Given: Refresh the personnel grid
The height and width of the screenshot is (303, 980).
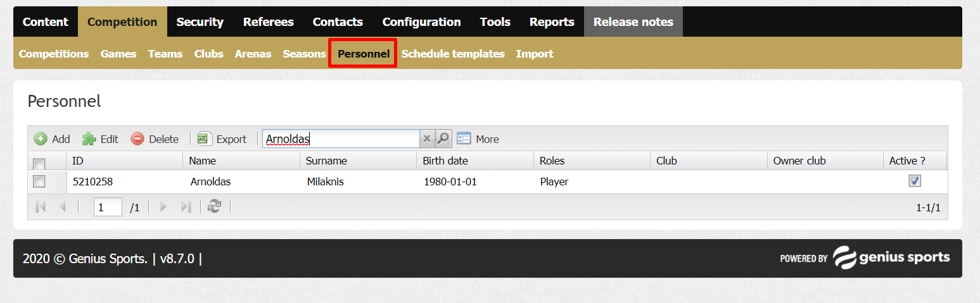Looking at the screenshot, I should (x=215, y=206).
